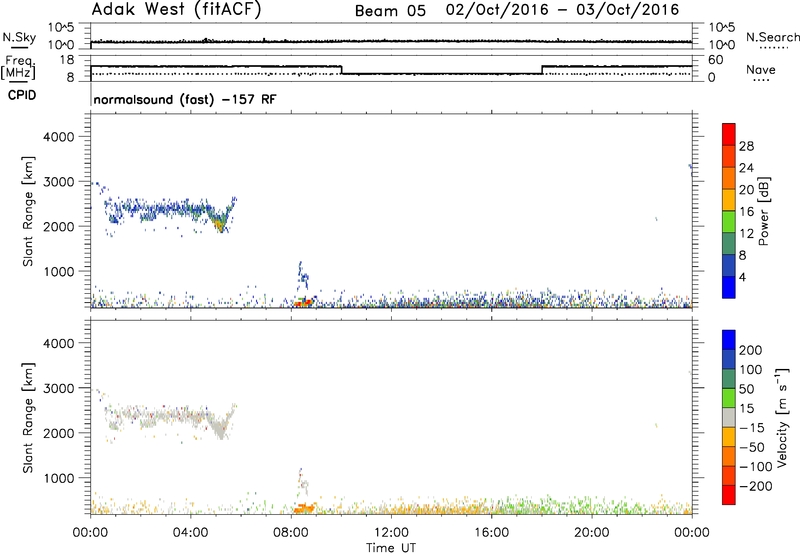Click '4000' tick in the power panel
The image size is (800, 554).
click(59, 137)
